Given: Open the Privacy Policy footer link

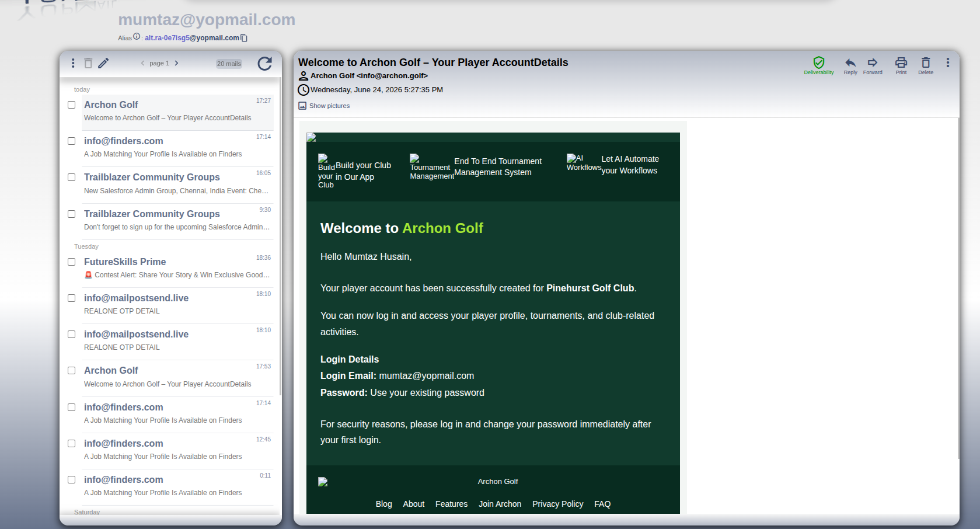Looking at the screenshot, I should point(558,504).
